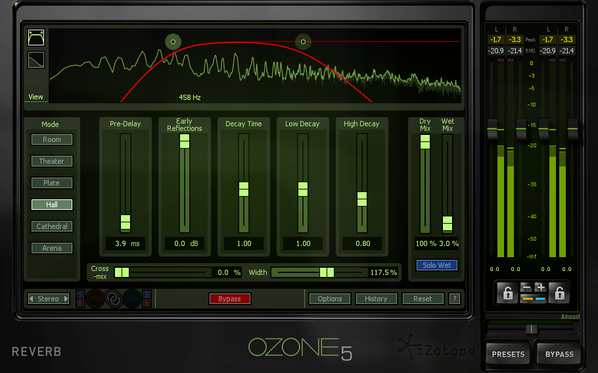Viewport: 598px width, 373px height.
Task: Click the View label under display icons
Action: tap(36, 97)
